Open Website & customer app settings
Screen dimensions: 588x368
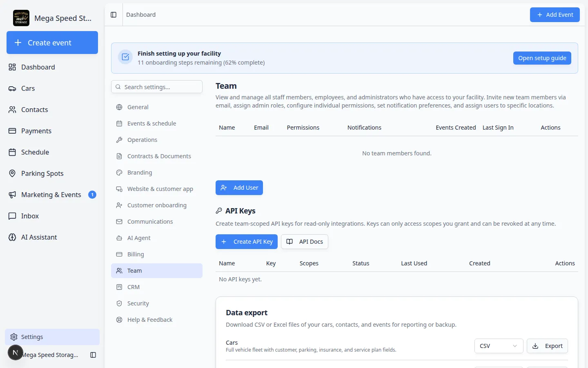157,189
